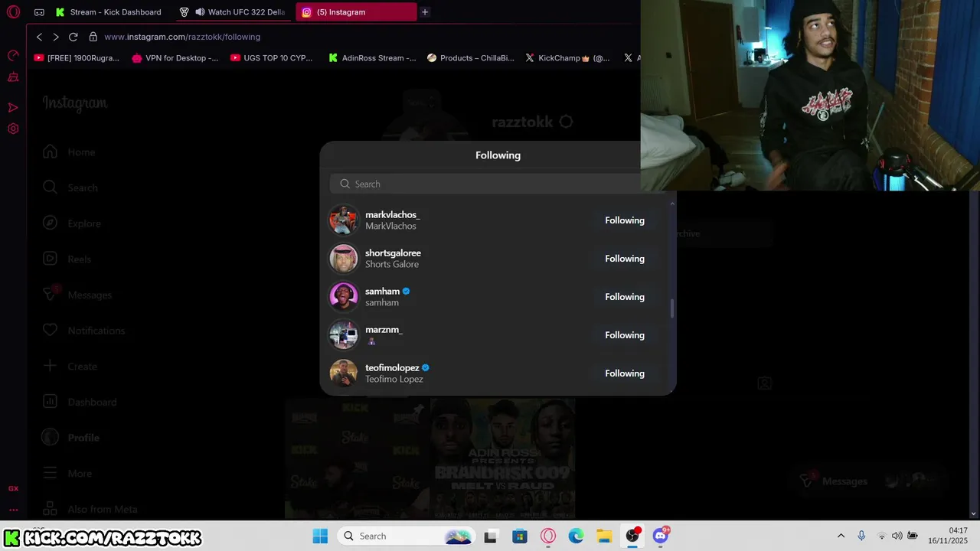Click the microphone tray icon
980x551 pixels.
pos(861,536)
